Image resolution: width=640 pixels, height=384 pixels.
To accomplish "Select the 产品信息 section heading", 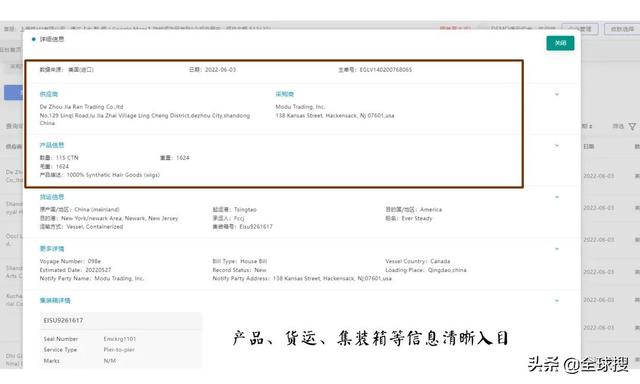I will 52,145.
